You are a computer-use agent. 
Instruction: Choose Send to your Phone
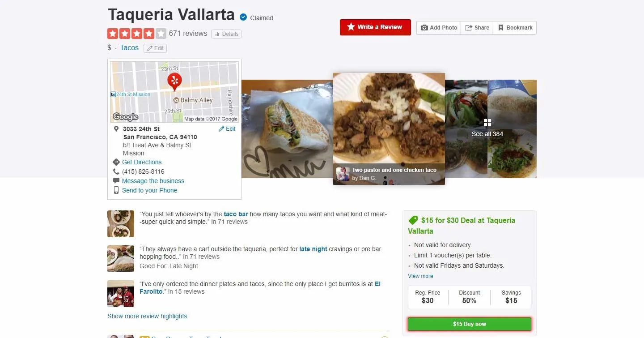[149, 190]
